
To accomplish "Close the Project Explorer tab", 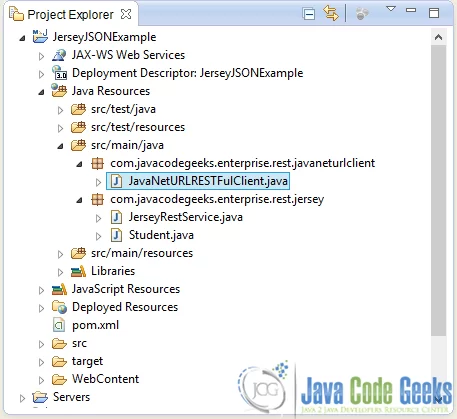I will tap(126, 14).
